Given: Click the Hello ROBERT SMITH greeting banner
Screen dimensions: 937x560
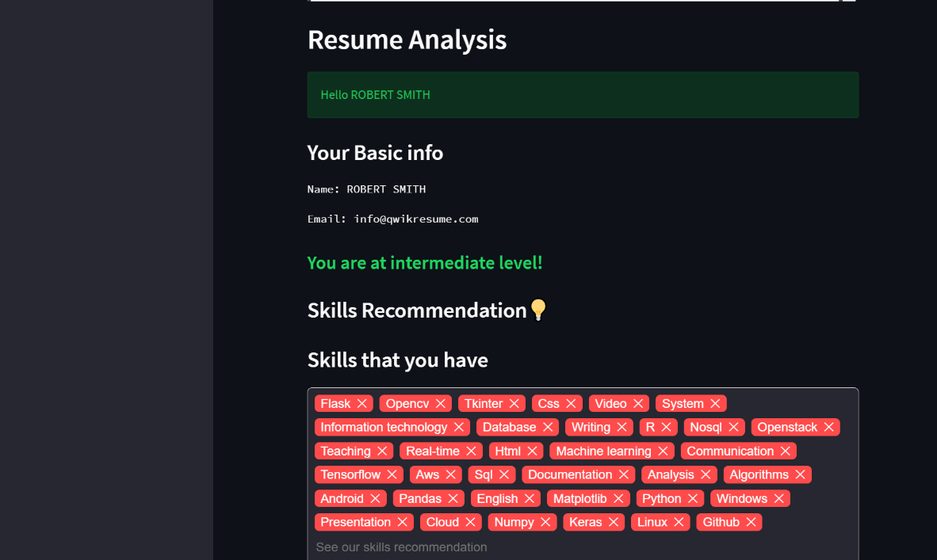Looking at the screenshot, I should point(583,94).
